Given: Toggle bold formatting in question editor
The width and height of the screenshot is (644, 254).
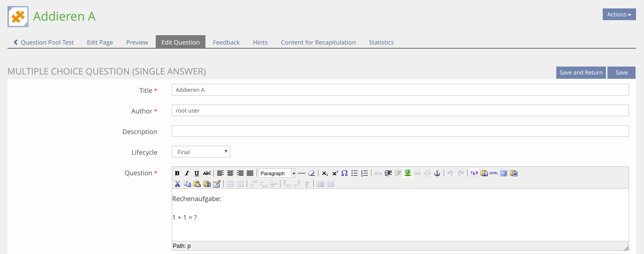Looking at the screenshot, I should pos(177,173).
